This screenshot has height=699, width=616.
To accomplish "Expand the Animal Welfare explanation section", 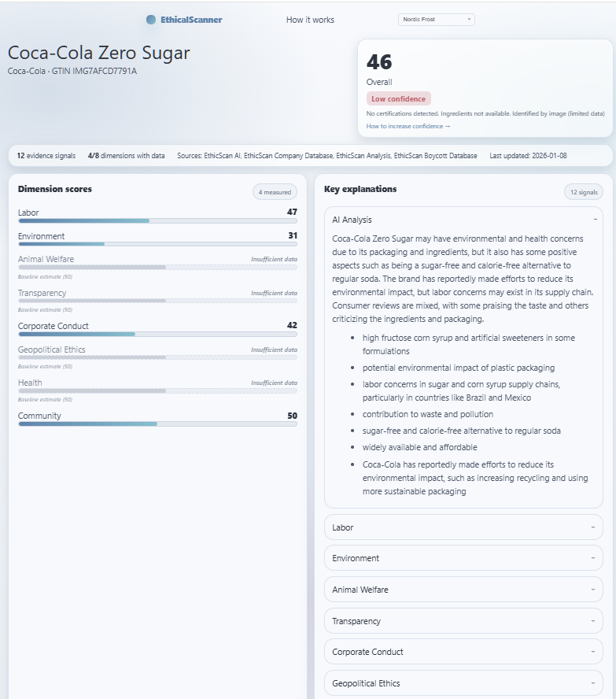I will (463, 590).
